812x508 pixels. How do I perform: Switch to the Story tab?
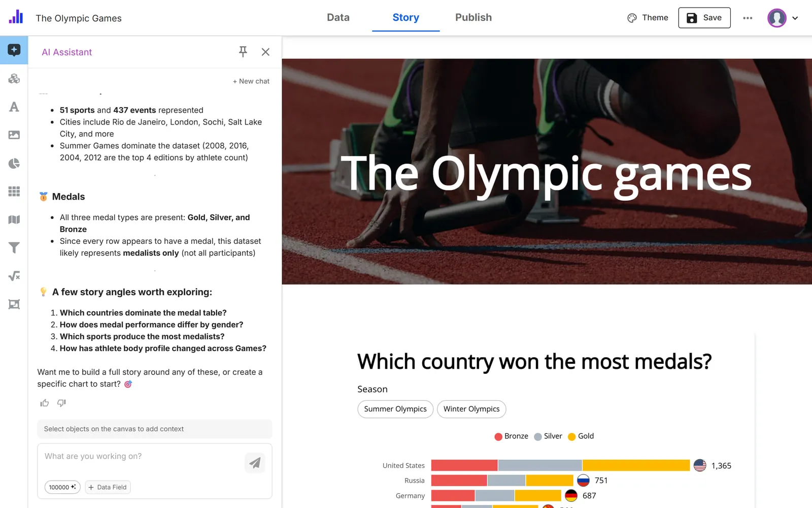405,17
